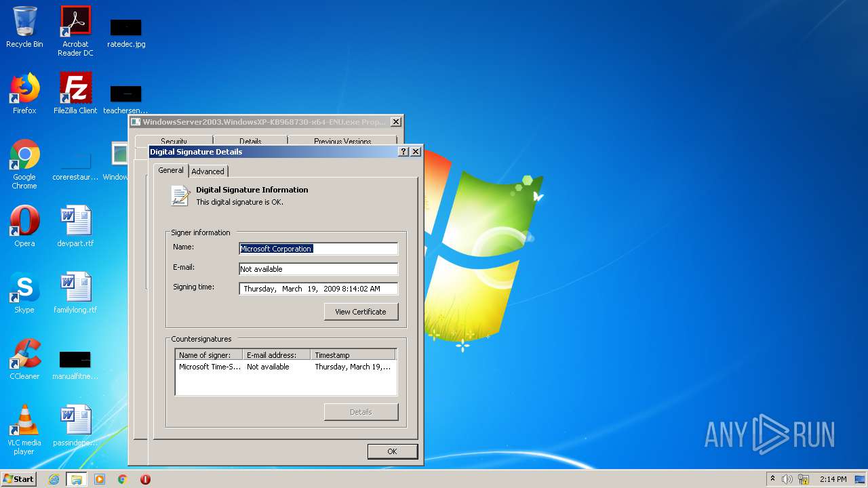Sort by Name of signer column
868x488 pixels.
(209, 355)
